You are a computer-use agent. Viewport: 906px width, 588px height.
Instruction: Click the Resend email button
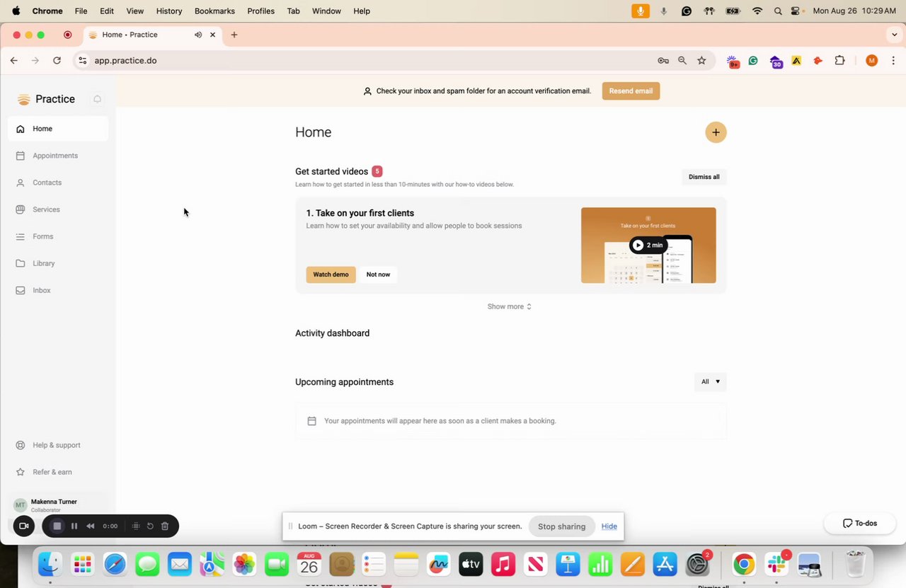[631, 91]
